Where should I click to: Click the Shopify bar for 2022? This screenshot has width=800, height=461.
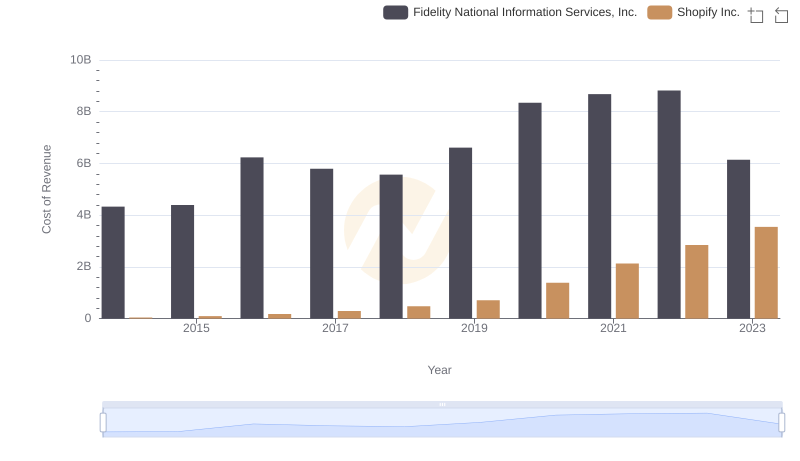(x=697, y=282)
